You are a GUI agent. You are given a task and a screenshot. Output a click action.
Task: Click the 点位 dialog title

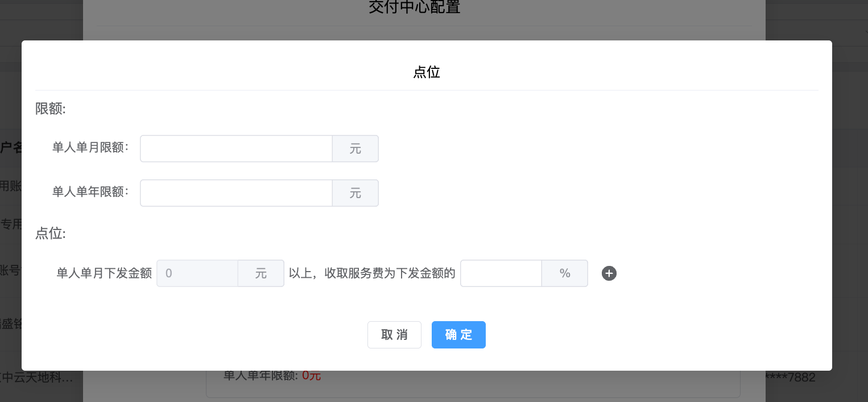427,72
